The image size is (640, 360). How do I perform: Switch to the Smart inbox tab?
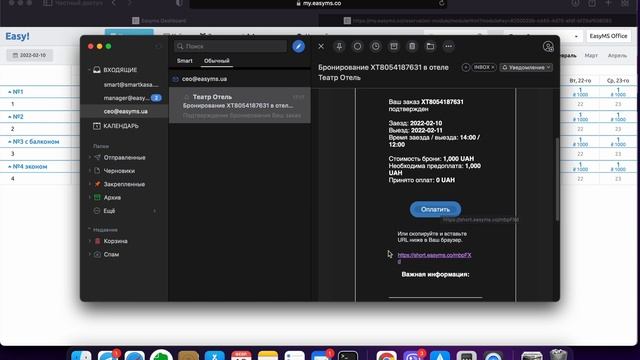[x=184, y=61]
